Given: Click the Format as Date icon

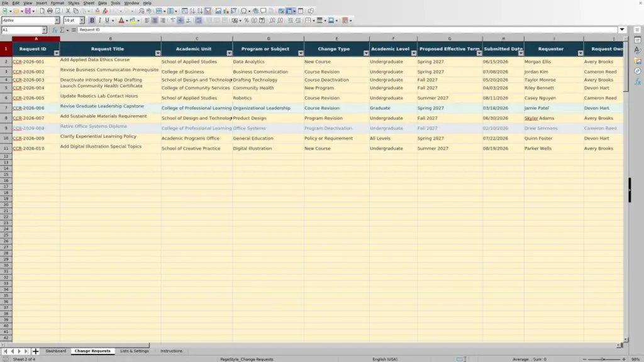Looking at the screenshot, I should 262,20.
